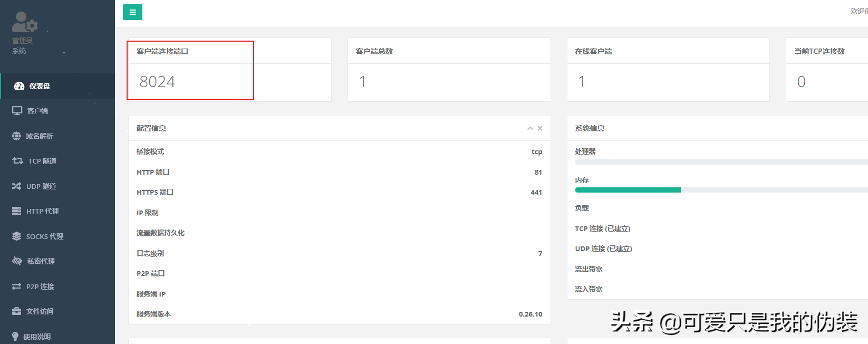Image resolution: width=868 pixels, height=344 pixels.
Task: Click the 处理器 usage progress bar
Action: [x=721, y=162]
